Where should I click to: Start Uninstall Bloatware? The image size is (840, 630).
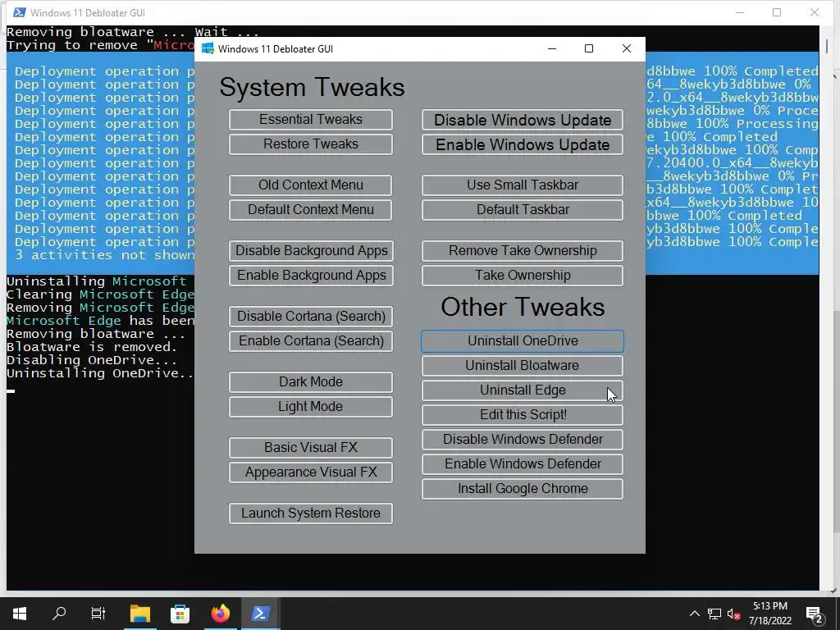pyautogui.click(x=523, y=366)
